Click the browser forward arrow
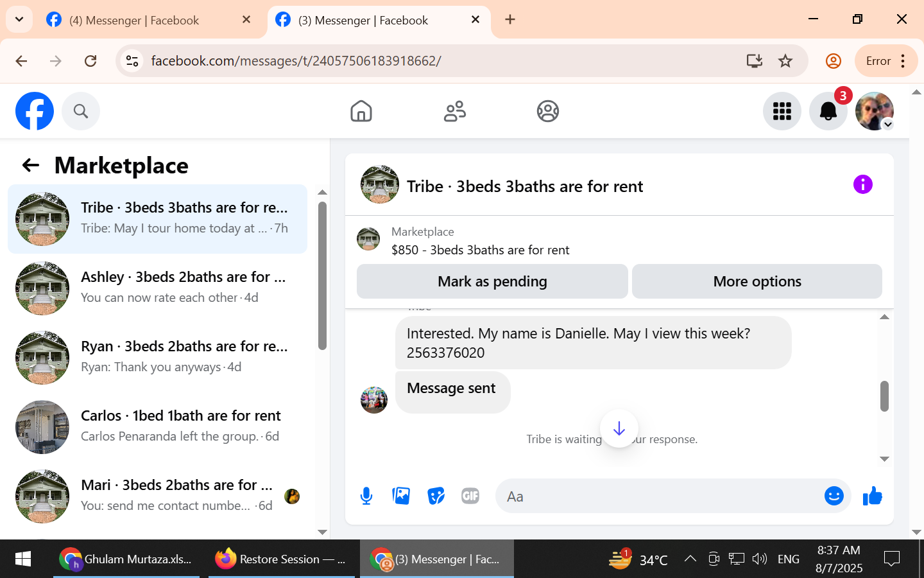Viewport: 924px width, 578px height. 56,61
